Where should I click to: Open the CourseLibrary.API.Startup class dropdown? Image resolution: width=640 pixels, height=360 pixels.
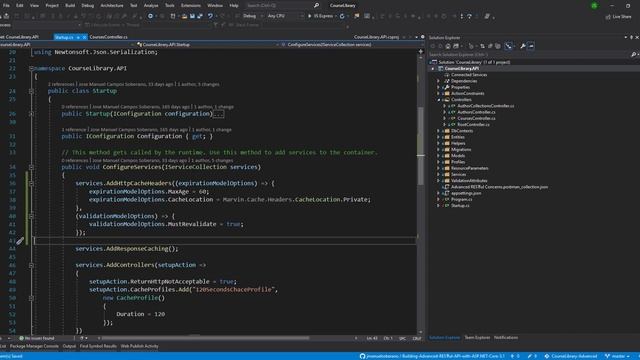208,44
